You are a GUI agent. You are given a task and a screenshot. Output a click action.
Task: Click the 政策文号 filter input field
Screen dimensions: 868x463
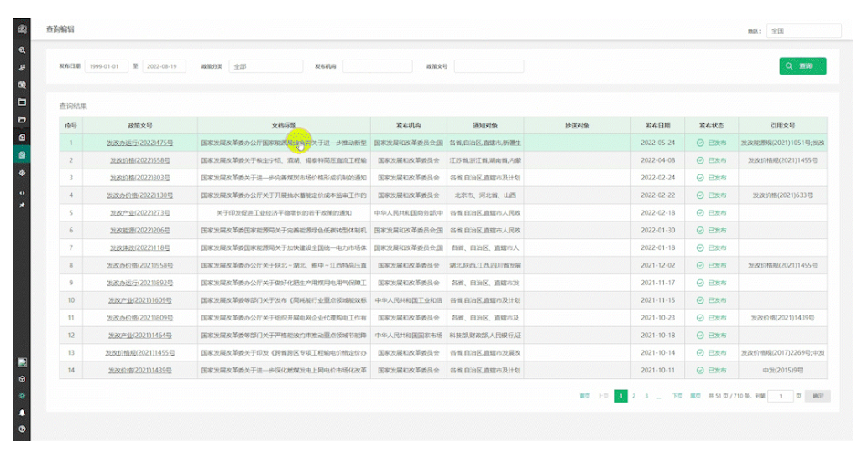point(489,66)
